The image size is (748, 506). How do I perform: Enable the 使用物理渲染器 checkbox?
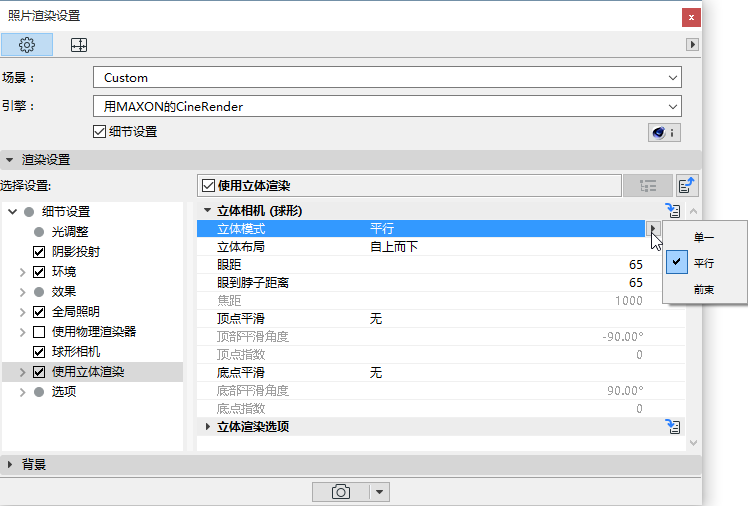39,332
